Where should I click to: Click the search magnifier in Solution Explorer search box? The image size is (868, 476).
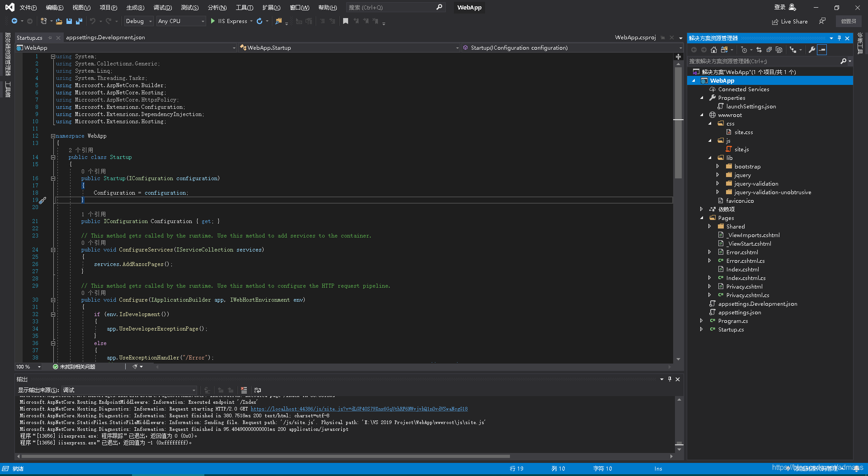(x=843, y=61)
